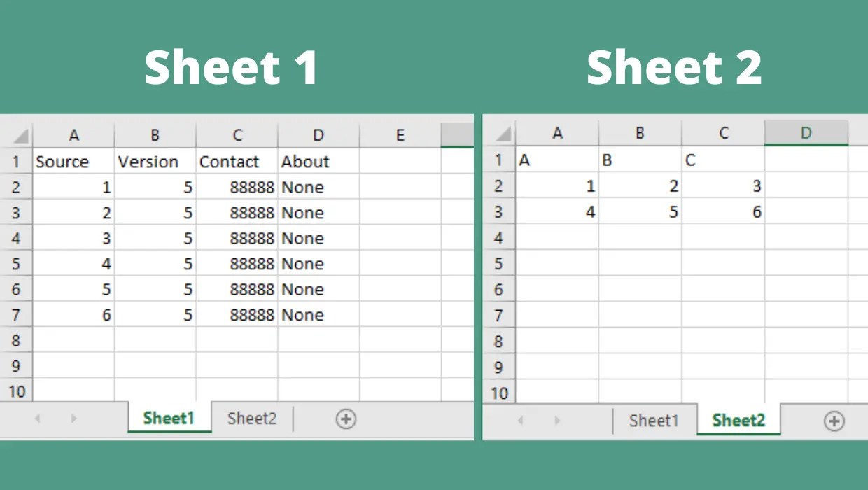Select column D header in the right sheet
Viewport: 868px width, 490px height.
(x=806, y=132)
